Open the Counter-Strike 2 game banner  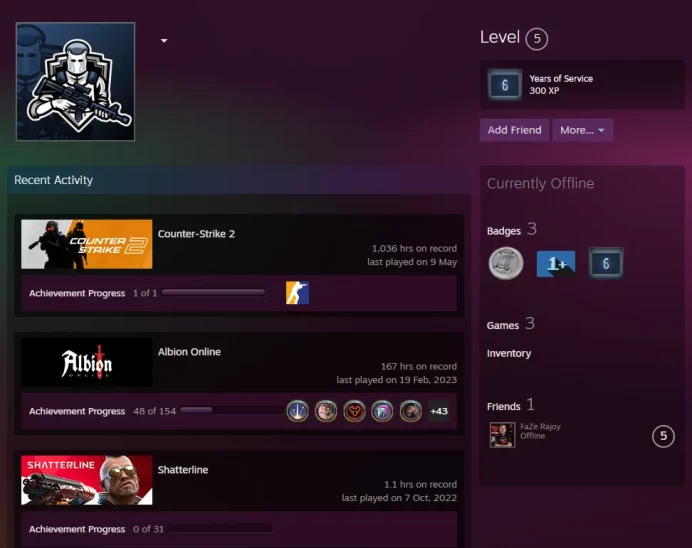(x=87, y=244)
